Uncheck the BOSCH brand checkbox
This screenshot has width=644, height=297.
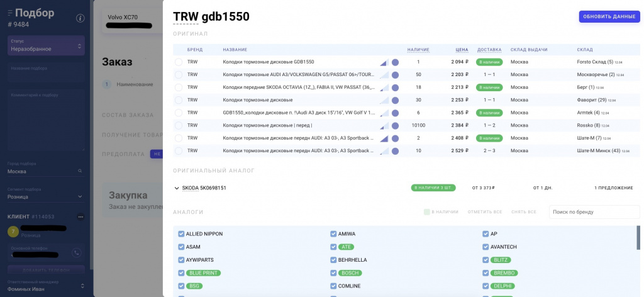click(x=333, y=273)
